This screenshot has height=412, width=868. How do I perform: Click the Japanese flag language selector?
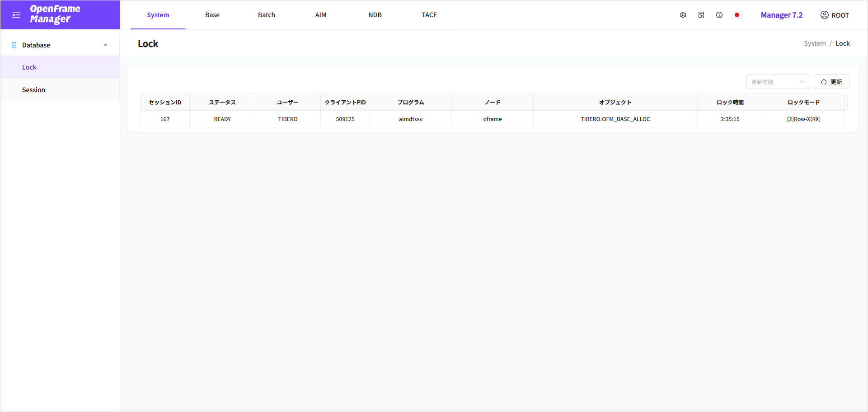click(737, 15)
